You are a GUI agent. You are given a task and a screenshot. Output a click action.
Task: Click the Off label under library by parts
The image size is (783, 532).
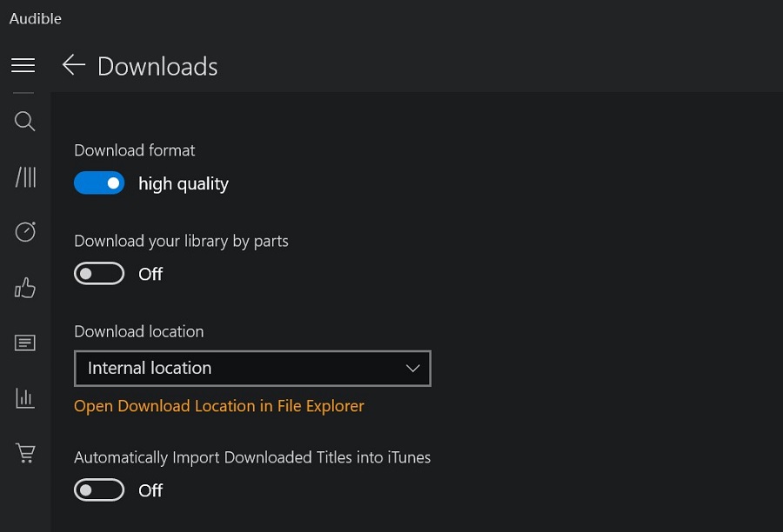(x=151, y=275)
